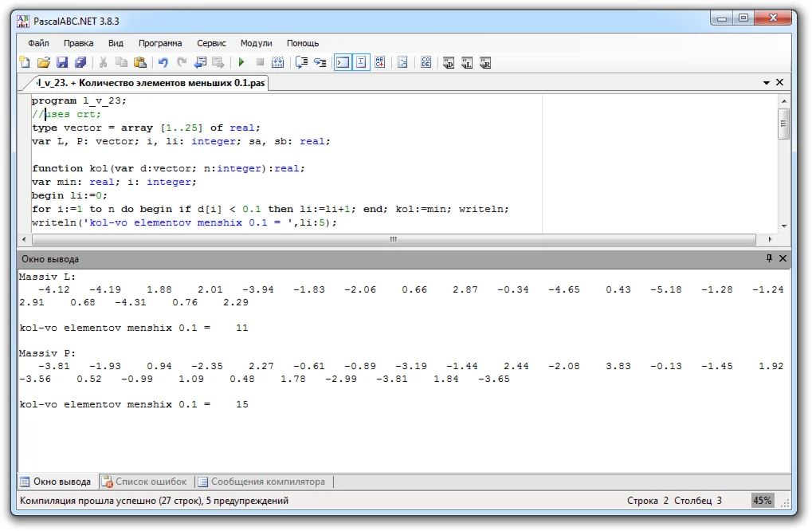Save the file with the floppy icon
This screenshot has width=812, height=531.
tap(61, 62)
